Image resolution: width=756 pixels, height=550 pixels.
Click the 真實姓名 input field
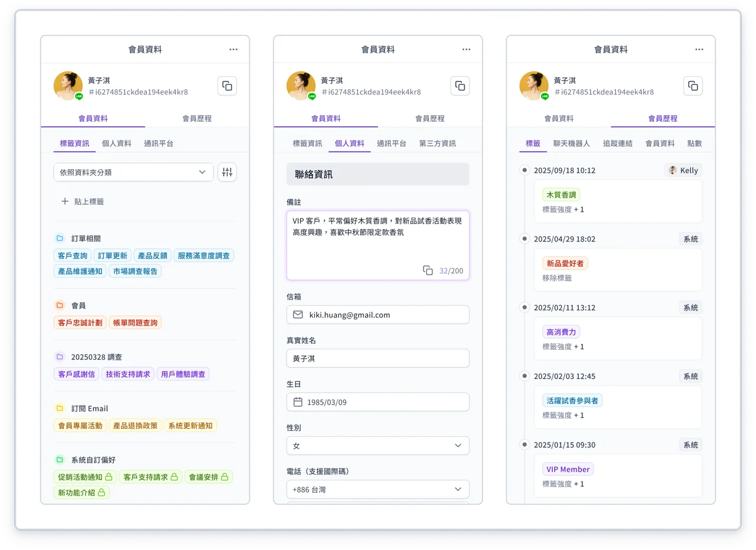point(378,358)
